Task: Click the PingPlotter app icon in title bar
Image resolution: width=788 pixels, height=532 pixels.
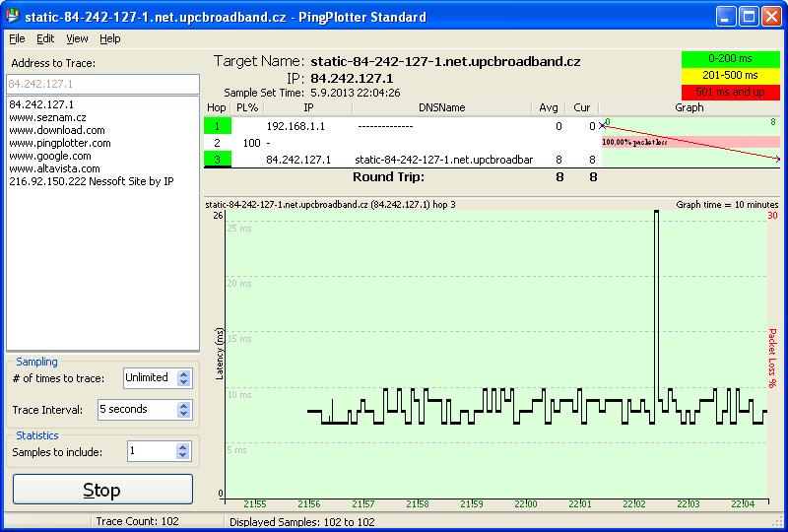Action: (x=13, y=16)
